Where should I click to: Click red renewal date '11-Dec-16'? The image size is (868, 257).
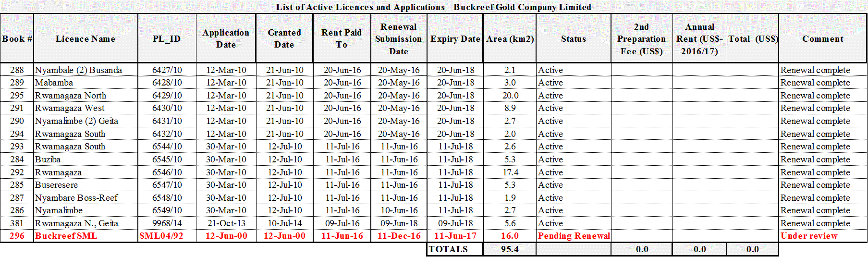pos(399,236)
